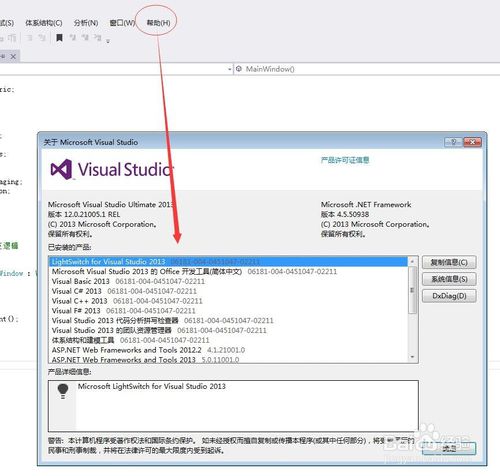Click the 版本 12.0.21005.1 REL text
Screen dimensions: 500x476
point(84,214)
